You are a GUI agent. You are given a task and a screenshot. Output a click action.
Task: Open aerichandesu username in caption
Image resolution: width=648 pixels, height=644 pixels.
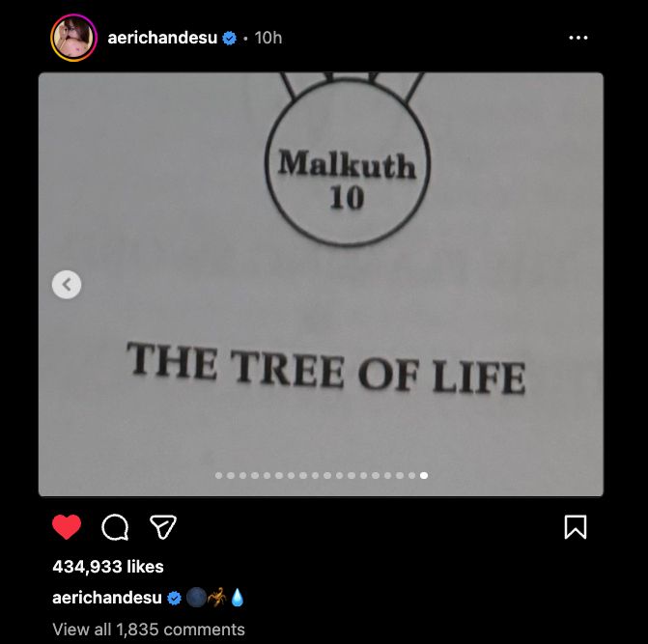pos(107,598)
